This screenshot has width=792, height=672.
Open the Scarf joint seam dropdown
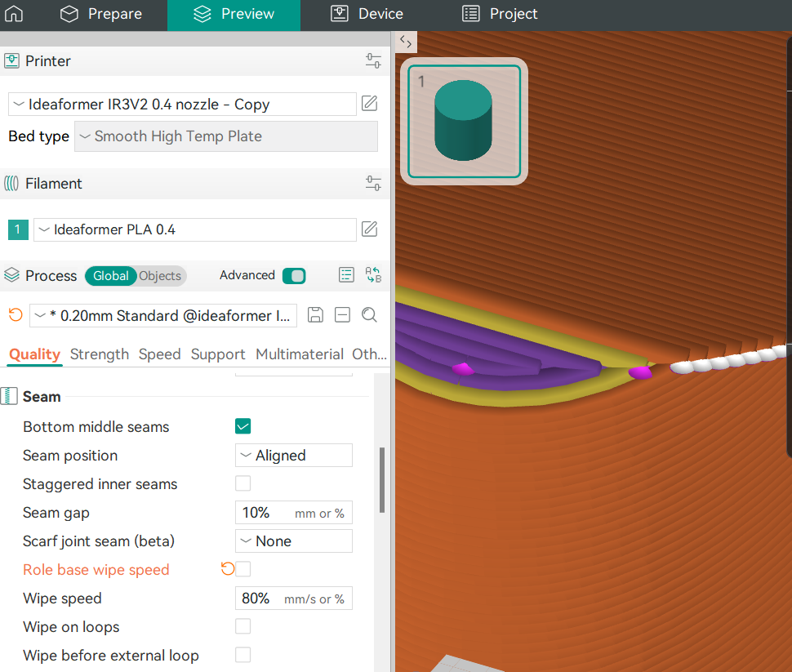tap(293, 541)
